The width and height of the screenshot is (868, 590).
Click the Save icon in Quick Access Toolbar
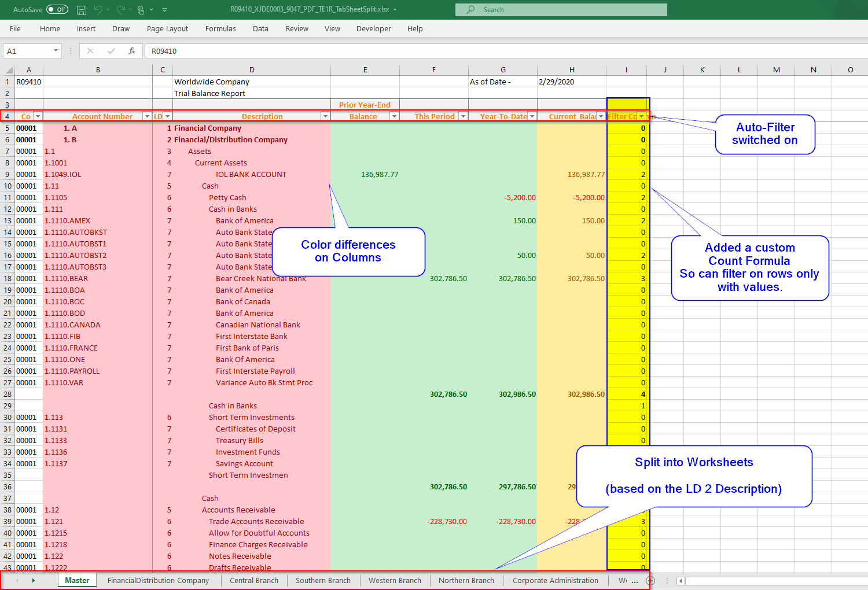[80, 9]
